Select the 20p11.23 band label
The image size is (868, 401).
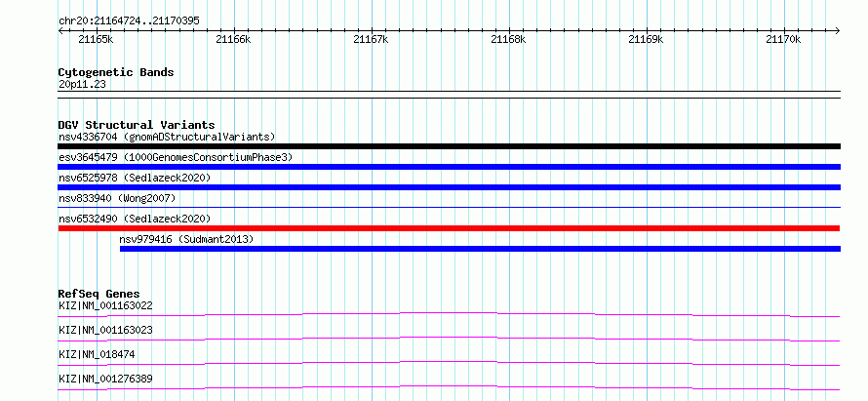point(82,85)
